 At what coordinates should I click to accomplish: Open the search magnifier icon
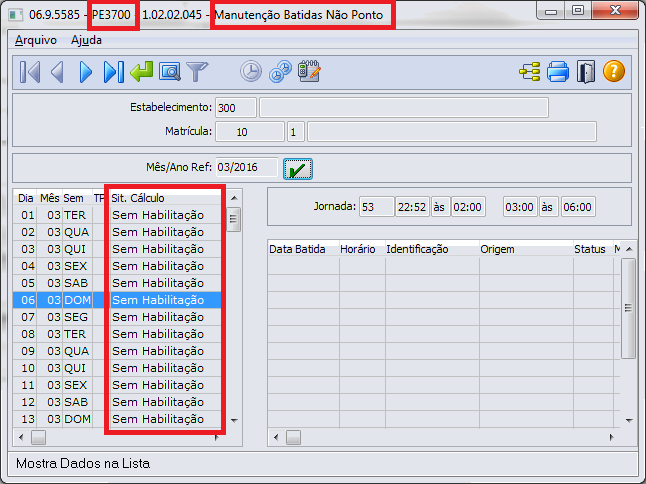(170, 72)
